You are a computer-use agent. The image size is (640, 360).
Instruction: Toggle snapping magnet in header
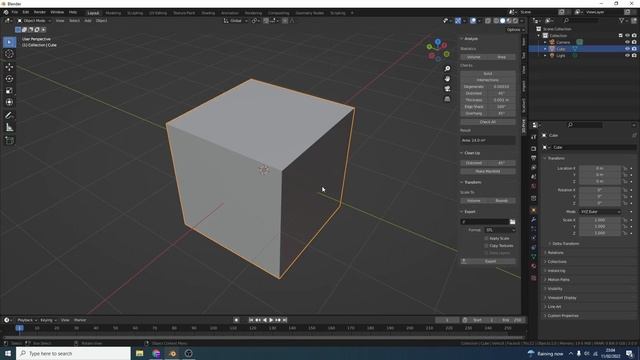(x=266, y=20)
